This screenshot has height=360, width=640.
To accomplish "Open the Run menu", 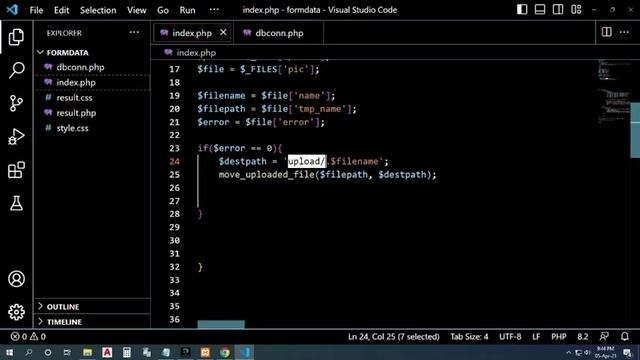I will click(187, 10).
